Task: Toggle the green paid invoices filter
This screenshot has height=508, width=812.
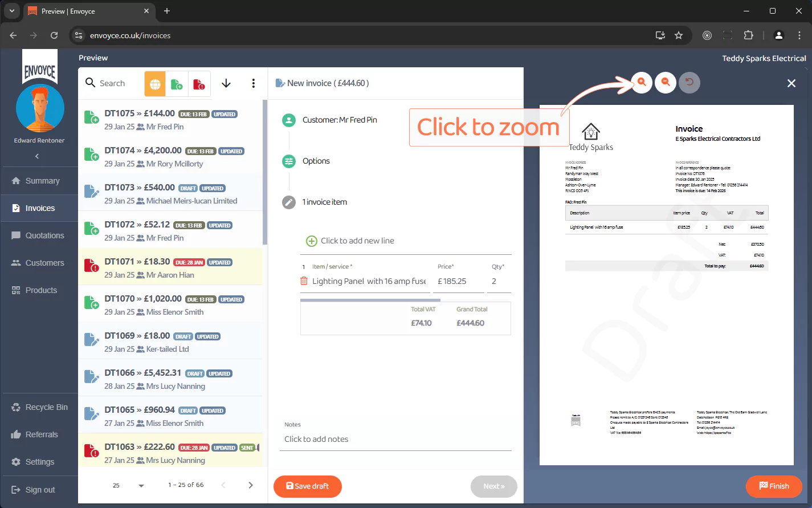Action: pyautogui.click(x=177, y=84)
